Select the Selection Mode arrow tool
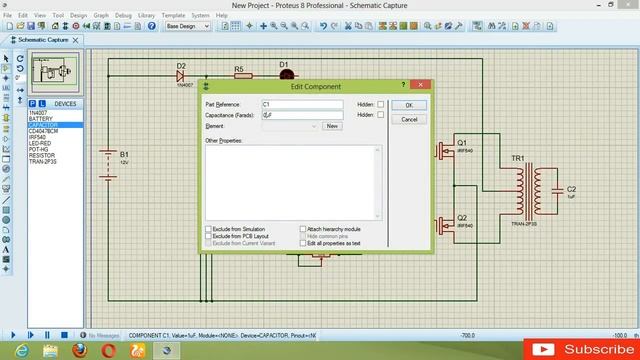The width and height of the screenshot is (640, 360). click(x=6, y=59)
